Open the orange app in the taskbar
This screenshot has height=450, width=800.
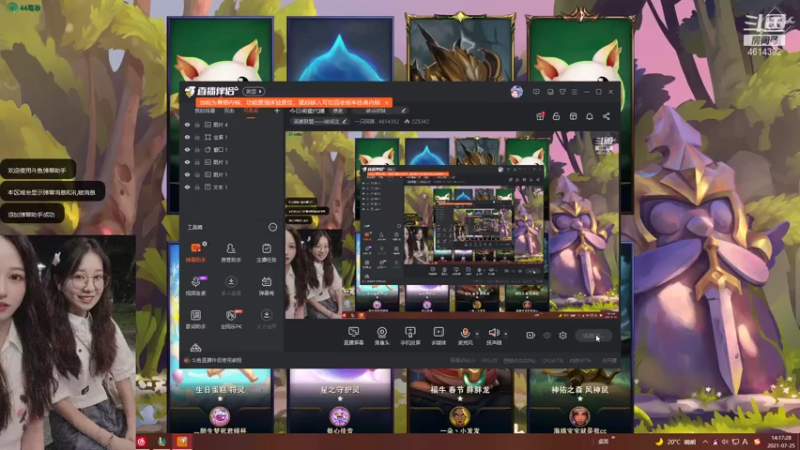pyautogui.click(x=182, y=441)
